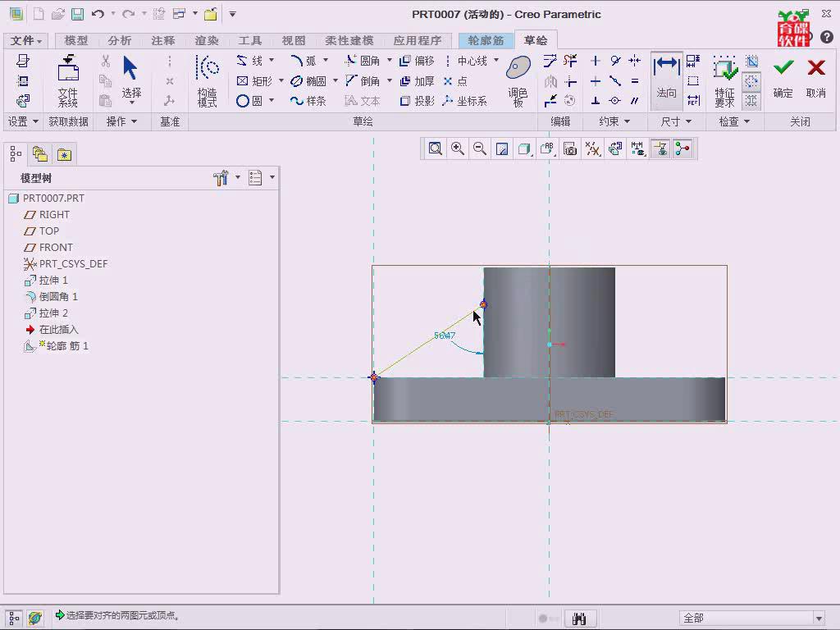
Task: Open the 操作 group dropdown
Action: coord(121,121)
